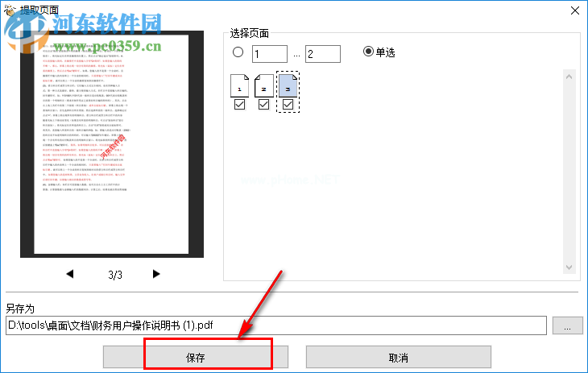Screen dimensions: 588x373
Task: Select the page 2 thumbnail icon
Action: click(263, 85)
